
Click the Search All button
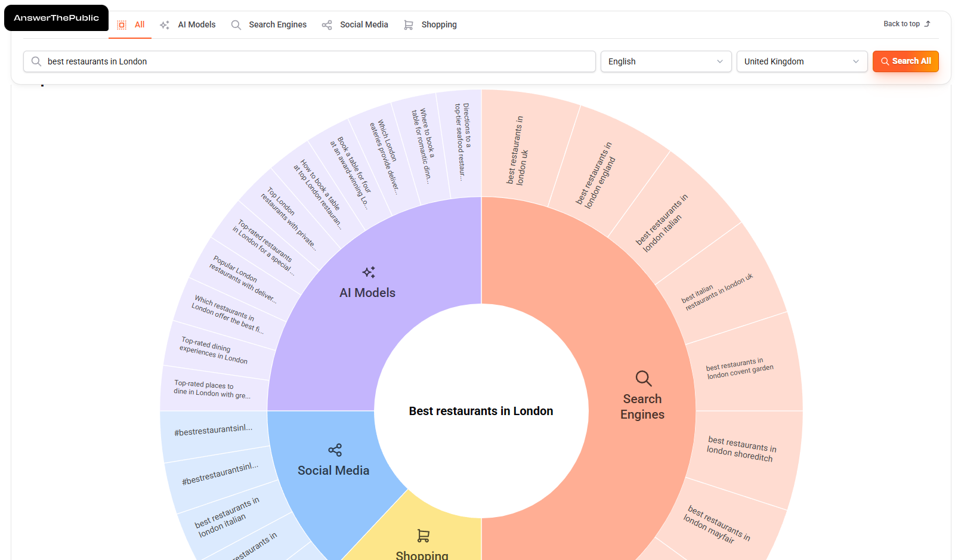906,61
